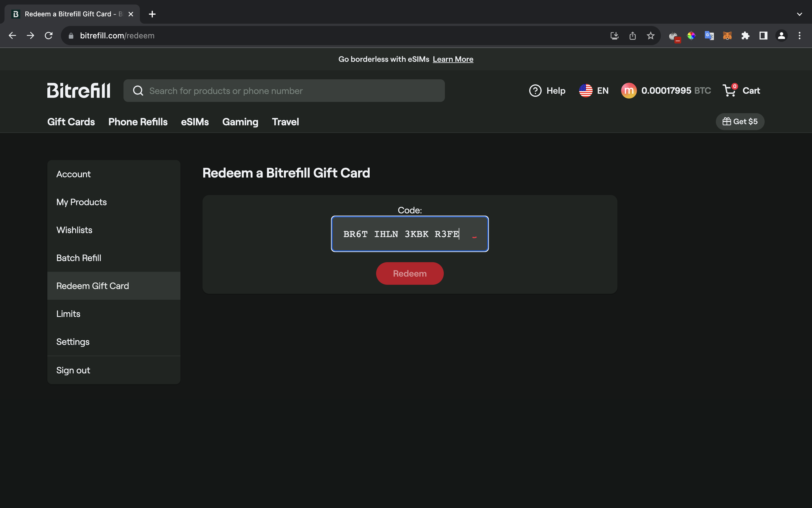Click into the gift card Code field
812x508 pixels.
410,234
